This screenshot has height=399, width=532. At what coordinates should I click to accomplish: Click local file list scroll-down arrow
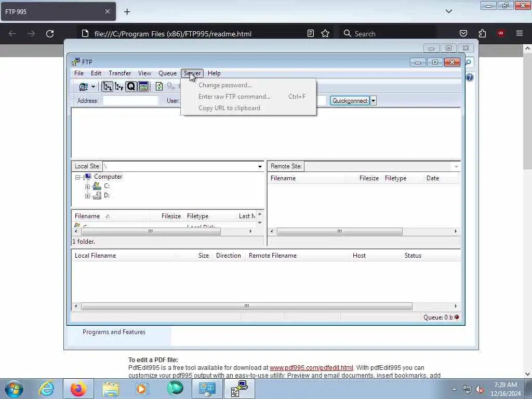click(x=260, y=223)
